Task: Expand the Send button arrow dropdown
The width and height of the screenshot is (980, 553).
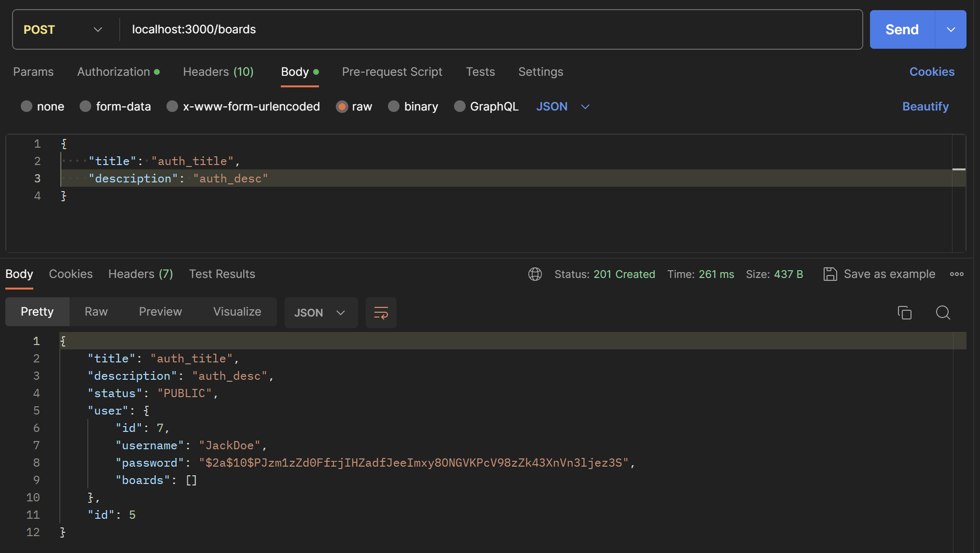Action: 951,29
